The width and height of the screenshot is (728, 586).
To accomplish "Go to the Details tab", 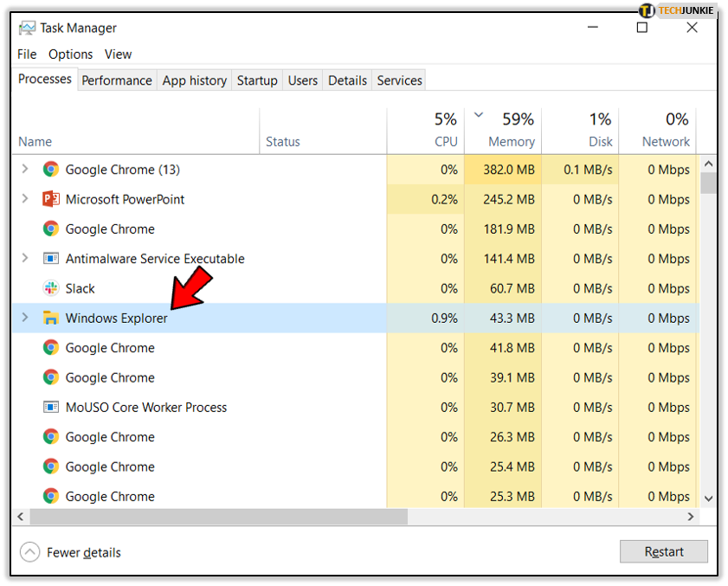I will (x=347, y=80).
